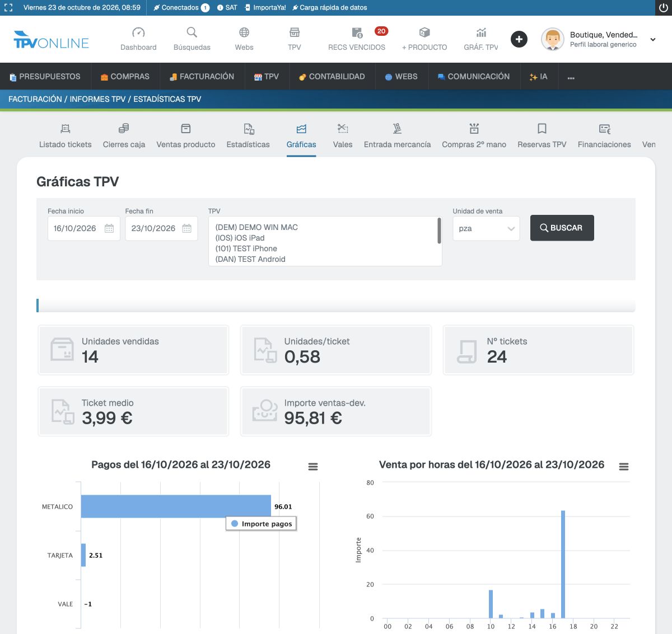The image size is (672, 634).
Task: Click the + PRODUCTO box icon
Action: pos(424,32)
